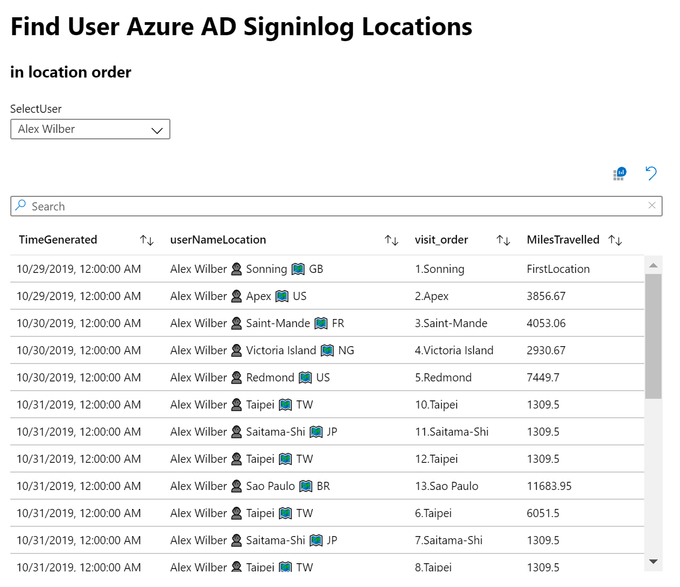680x587 pixels.
Task: Sort by TimeGenerated column arrows
Action: tap(147, 240)
